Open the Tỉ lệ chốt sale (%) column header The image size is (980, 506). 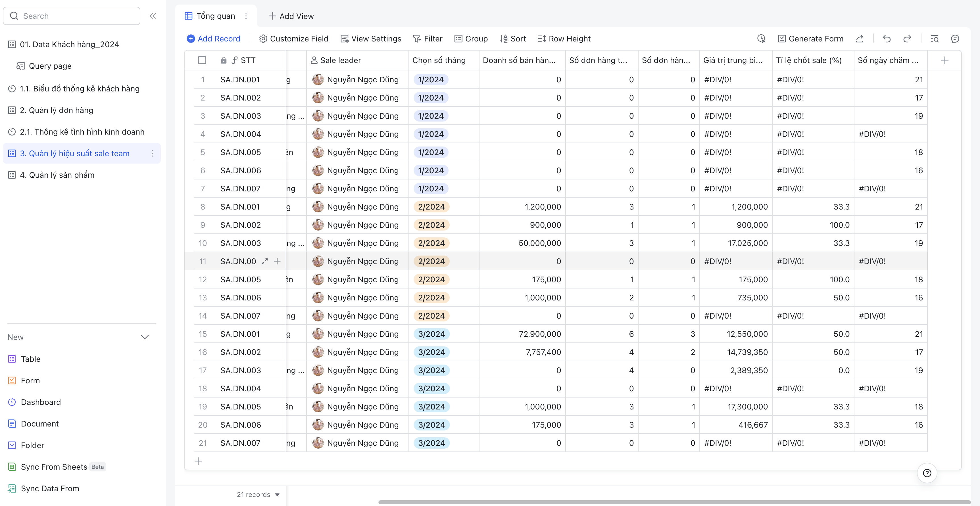813,60
